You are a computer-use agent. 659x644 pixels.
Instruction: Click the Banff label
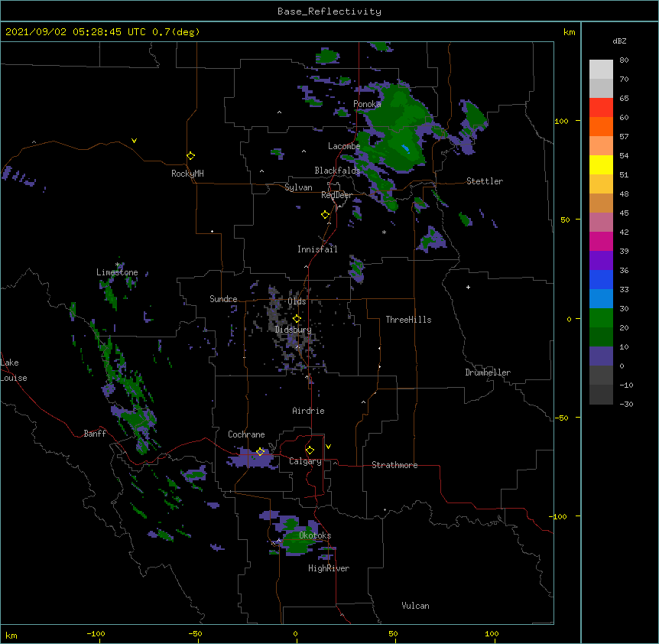95,434
